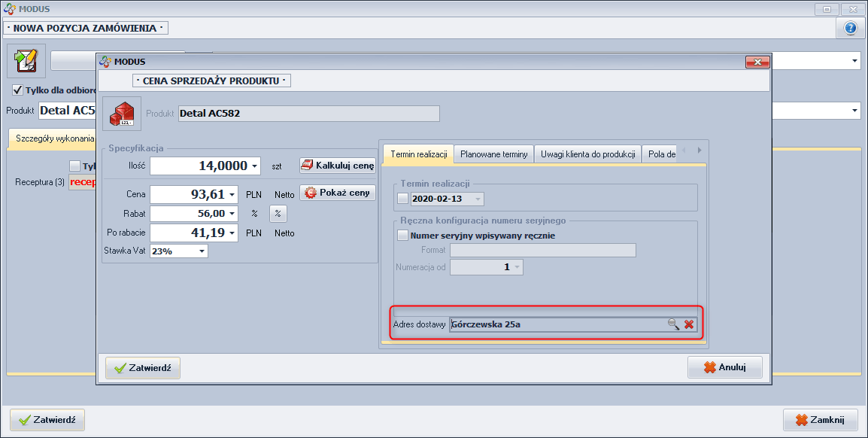Click the Format input field
This screenshot has width=868, height=438.
pyautogui.click(x=543, y=251)
